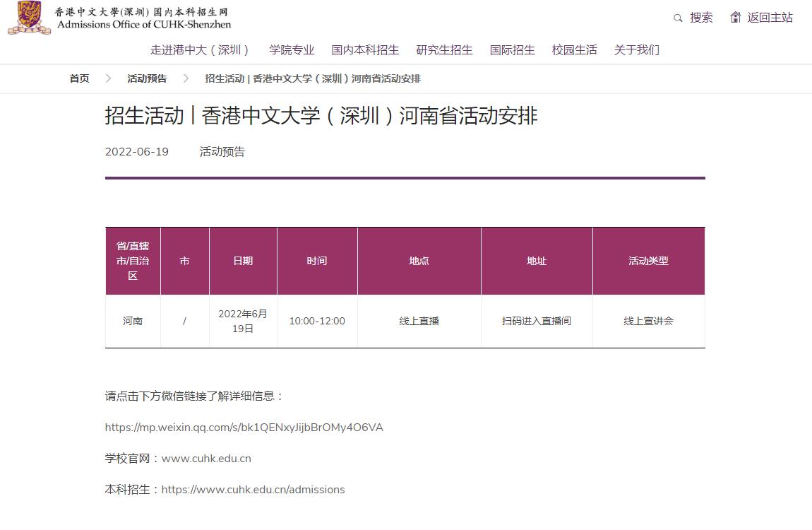Viewport: 812px width, 530px height.
Task: Click the breadcrumb chevron after 首页
Action: point(108,78)
